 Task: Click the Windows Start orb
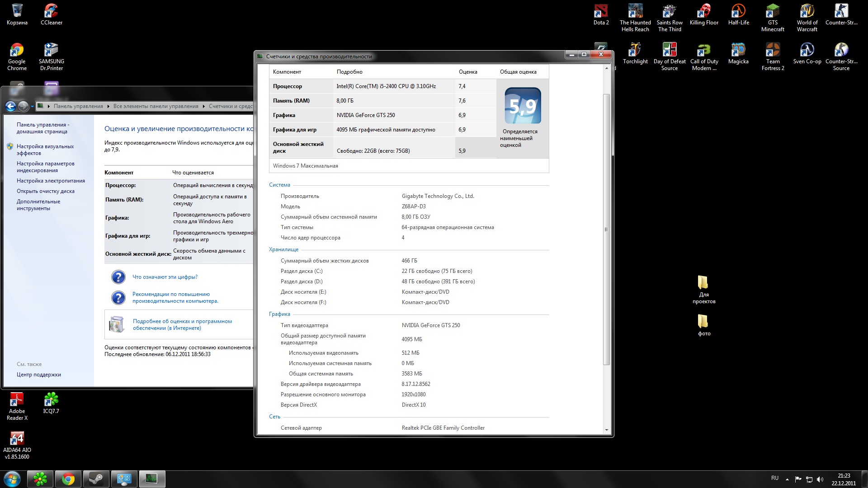(12, 479)
